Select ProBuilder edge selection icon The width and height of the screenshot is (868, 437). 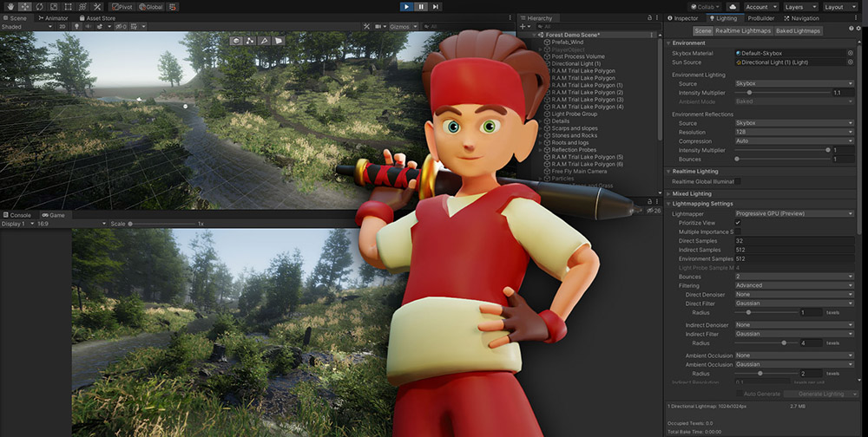pyautogui.click(x=265, y=41)
